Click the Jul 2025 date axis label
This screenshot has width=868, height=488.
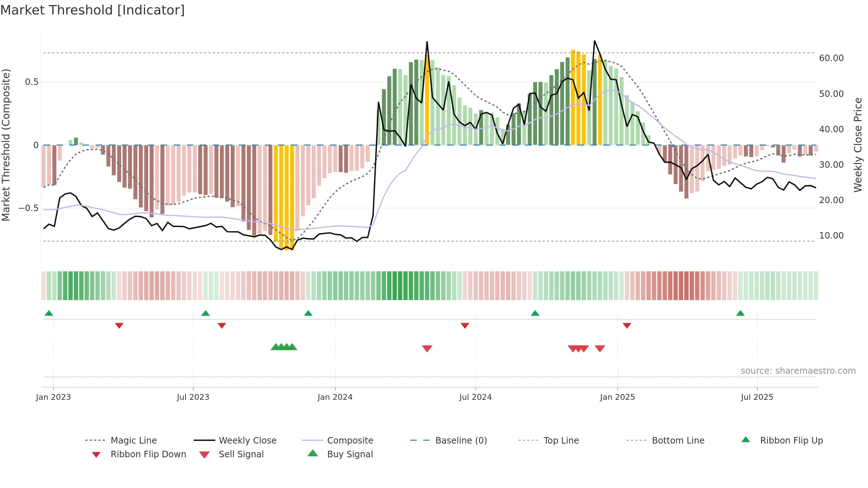pyautogui.click(x=757, y=397)
